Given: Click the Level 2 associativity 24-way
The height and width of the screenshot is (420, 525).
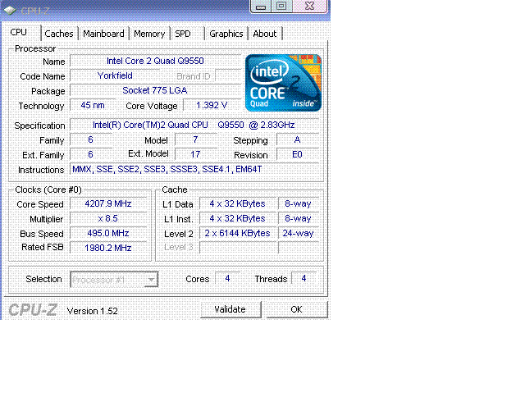Looking at the screenshot, I should [x=298, y=234].
